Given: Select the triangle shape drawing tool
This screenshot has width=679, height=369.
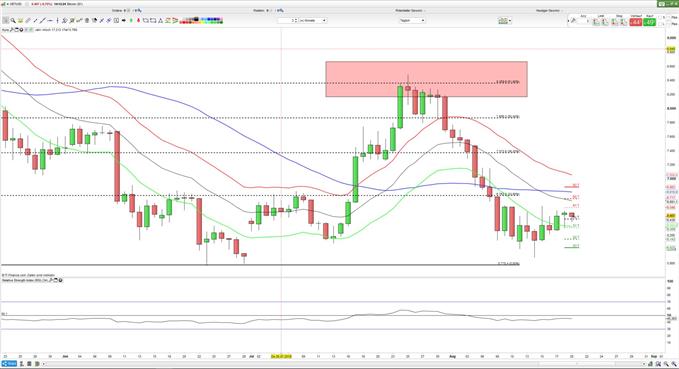Looking at the screenshot, I should [x=161, y=20].
